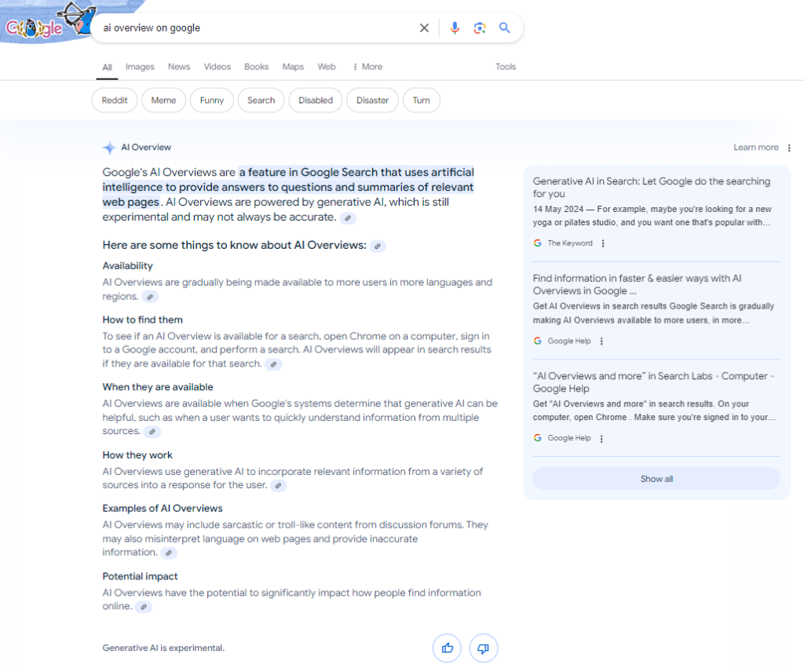The image size is (804, 672).
Task: Click the AI Overview sparkle icon
Action: tap(109, 148)
